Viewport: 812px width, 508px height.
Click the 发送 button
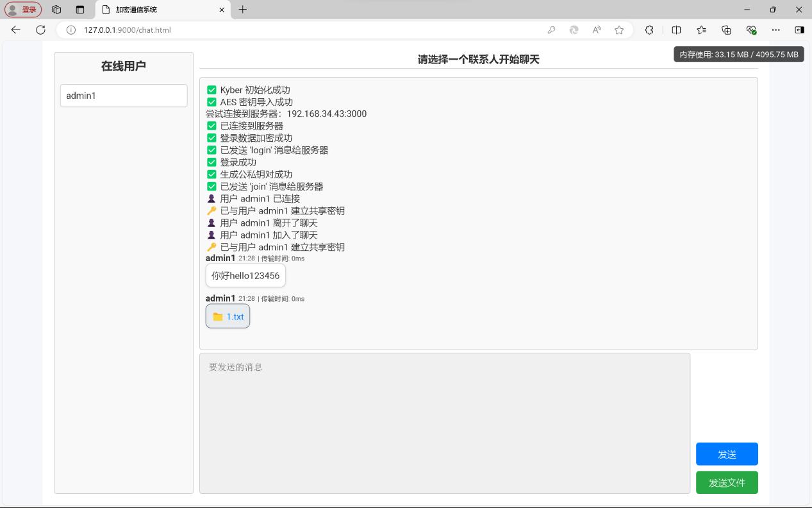pos(727,454)
